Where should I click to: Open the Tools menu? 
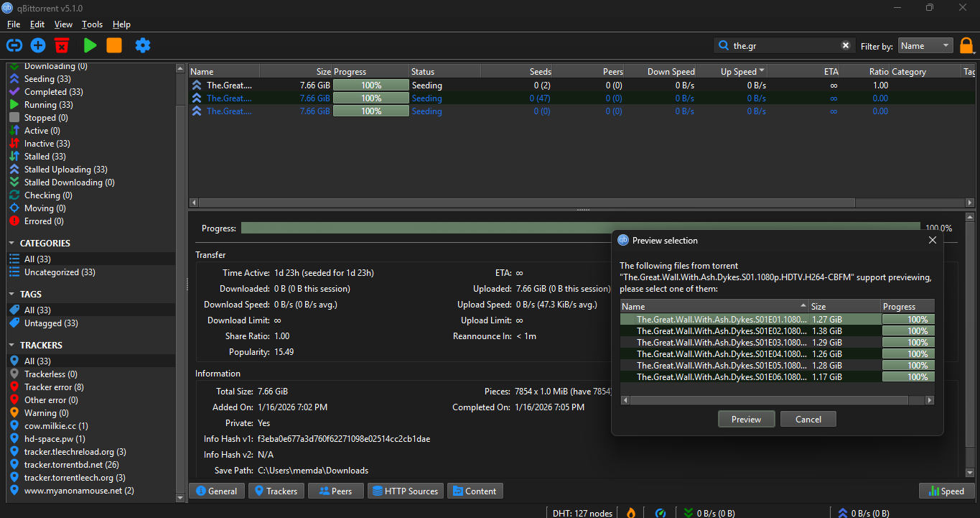coord(93,24)
